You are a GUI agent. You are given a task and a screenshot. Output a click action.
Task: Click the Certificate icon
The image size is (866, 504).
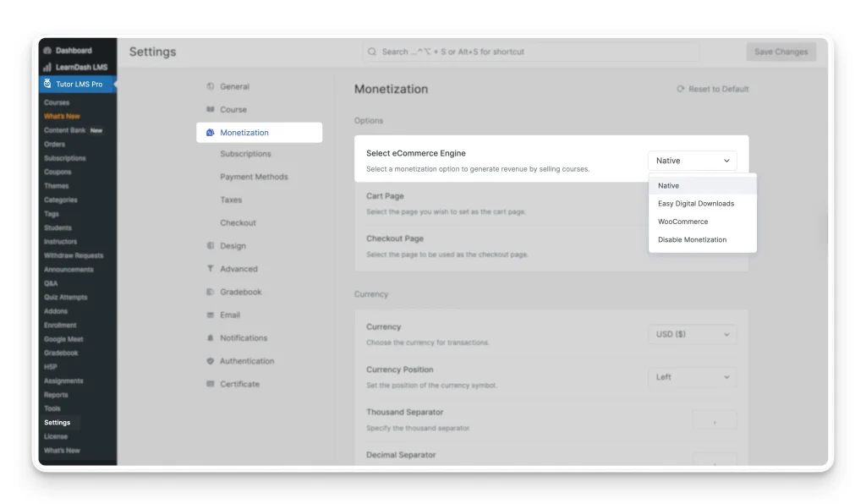click(210, 384)
